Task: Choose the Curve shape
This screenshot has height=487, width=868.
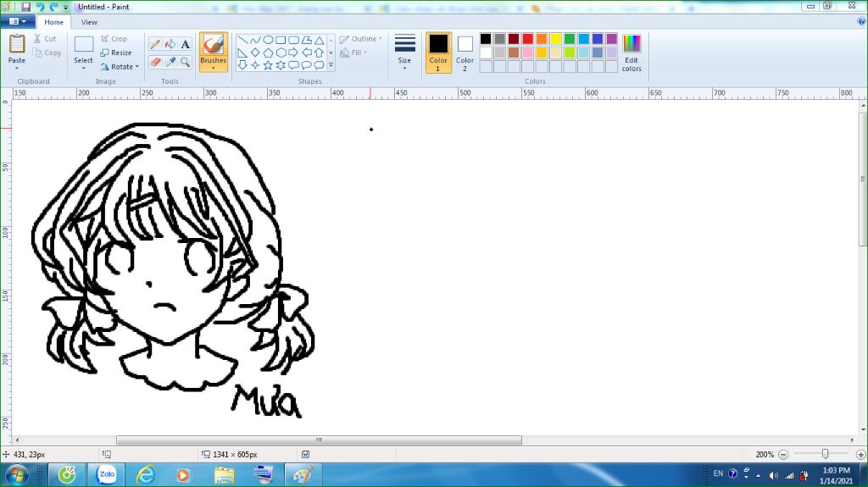Action: tap(255, 40)
